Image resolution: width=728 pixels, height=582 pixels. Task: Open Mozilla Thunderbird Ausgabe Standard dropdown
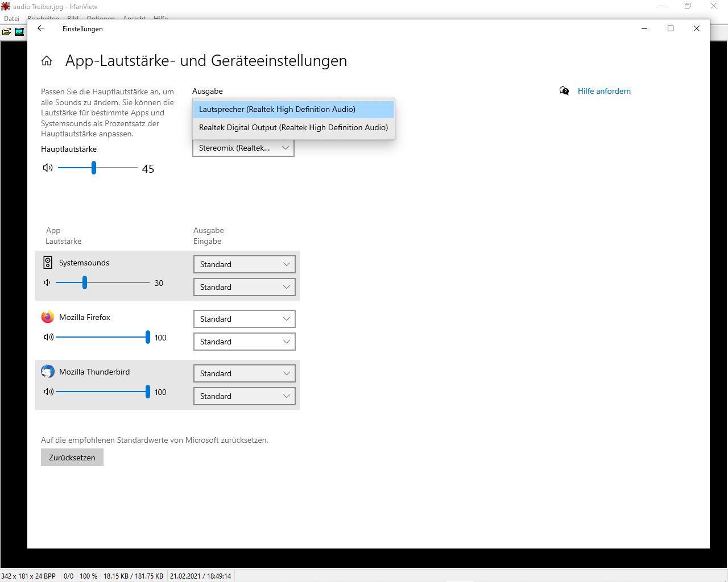pyautogui.click(x=245, y=373)
